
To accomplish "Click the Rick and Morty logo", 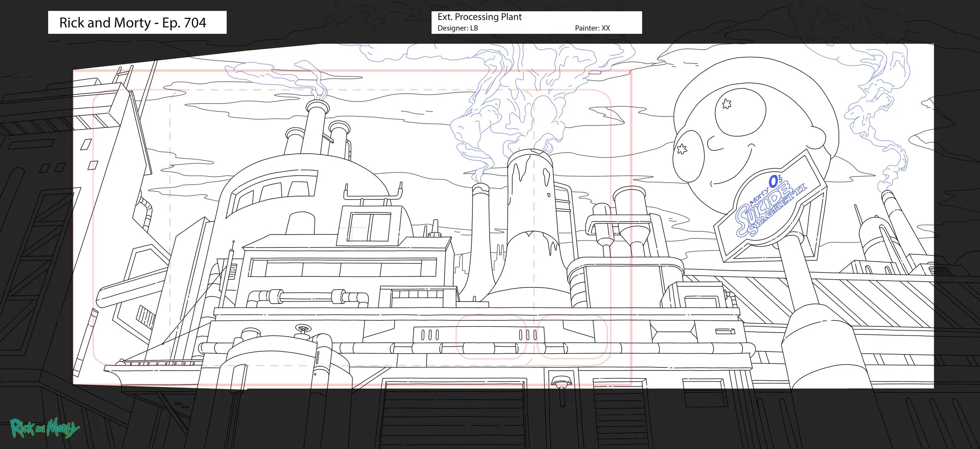I will (x=44, y=428).
